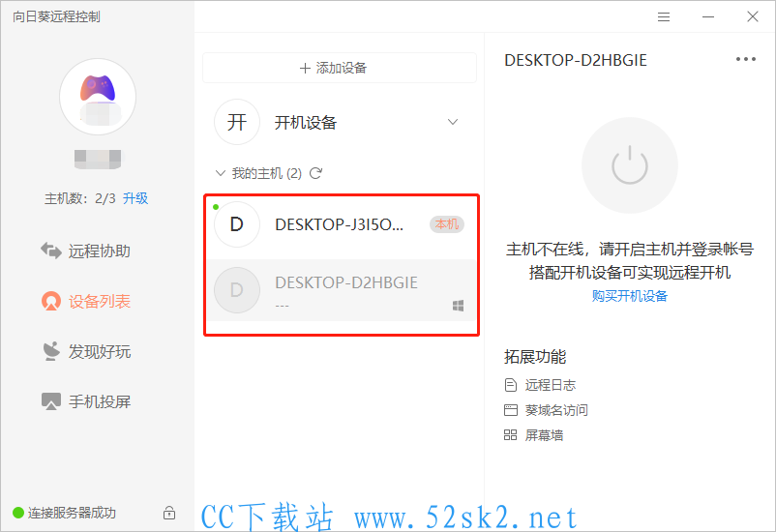Click the Windows logo on DESKTOP-D2HBGIE
The image size is (776, 532).
(459, 306)
